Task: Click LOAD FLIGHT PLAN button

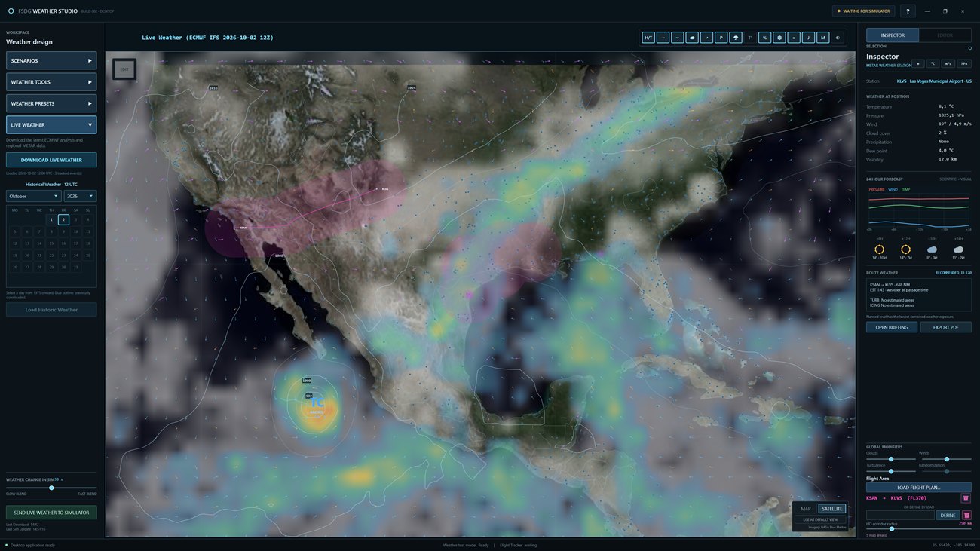Action: click(x=919, y=488)
